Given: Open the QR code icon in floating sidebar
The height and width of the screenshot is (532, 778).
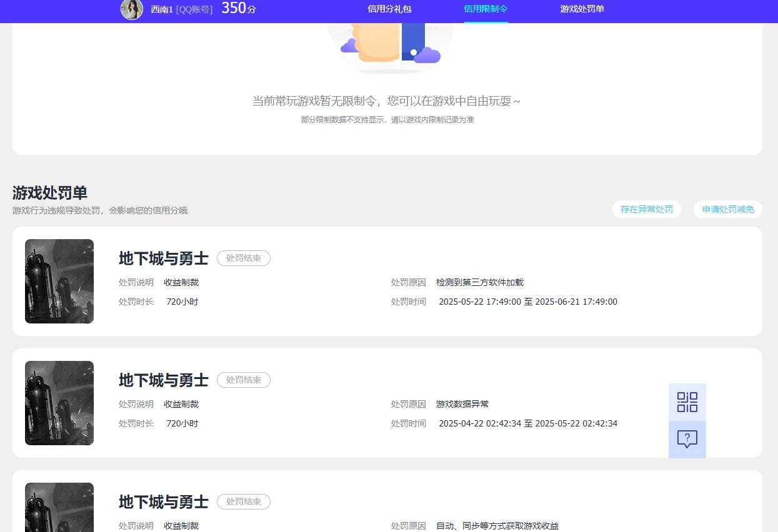Looking at the screenshot, I should point(687,402).
